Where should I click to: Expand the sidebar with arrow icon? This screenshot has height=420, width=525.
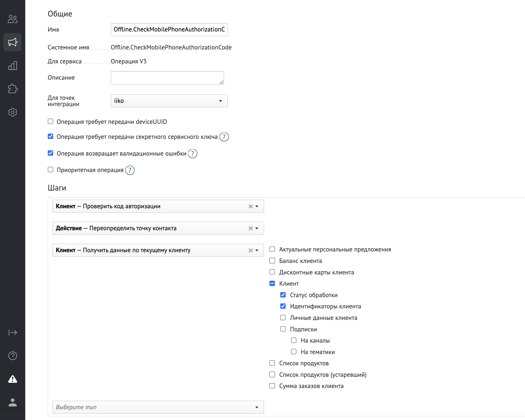point(12,332)
